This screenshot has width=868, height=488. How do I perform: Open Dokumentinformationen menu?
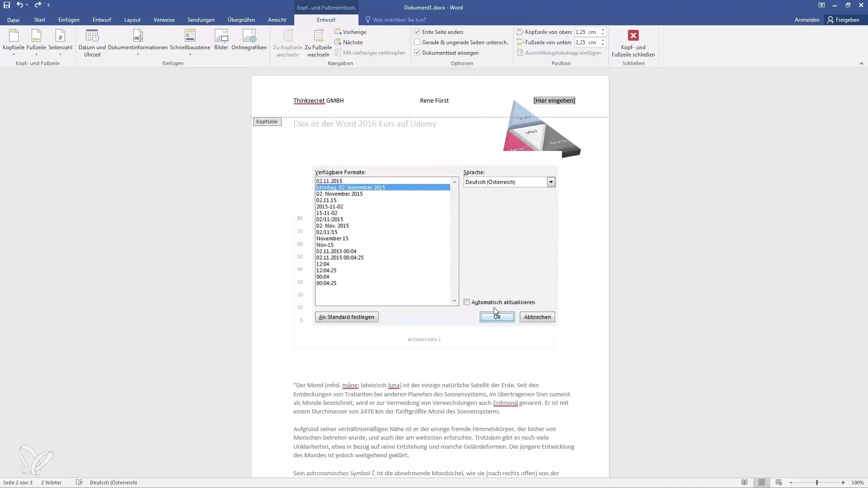coord(138,43)
